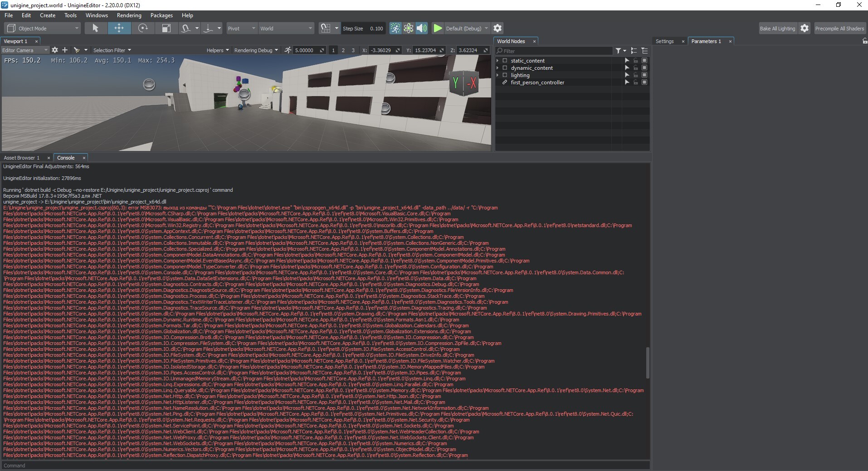The height and width of the screenshot is (471, 868).
Task: Click the Bake All Lighting button
Action: tap(777, 28)
